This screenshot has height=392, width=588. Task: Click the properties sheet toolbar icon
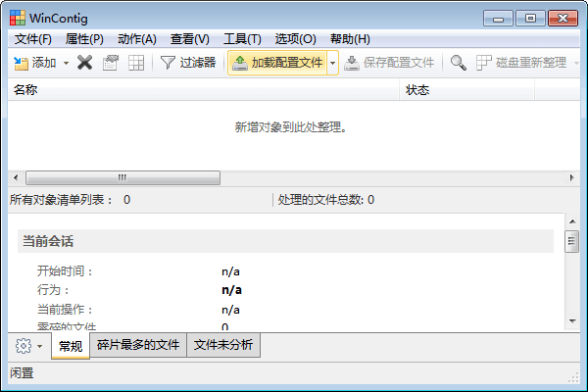tap(111, 63)
